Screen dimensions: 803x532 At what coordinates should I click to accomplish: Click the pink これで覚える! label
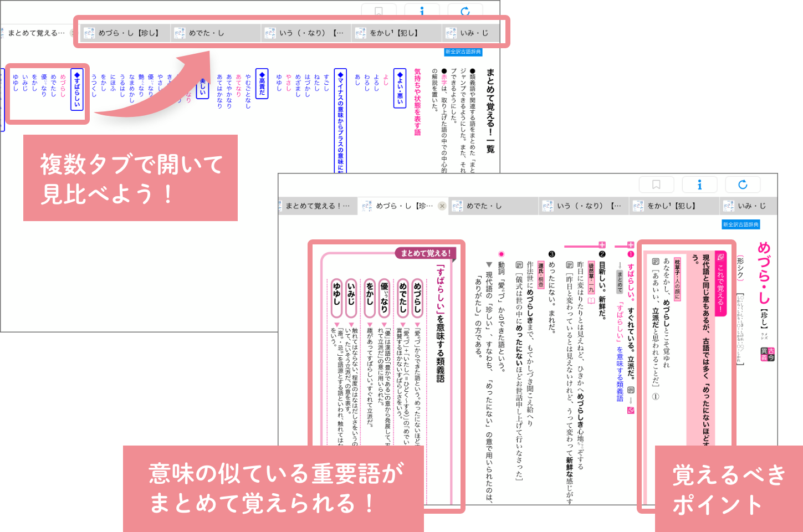coord(720,284)
